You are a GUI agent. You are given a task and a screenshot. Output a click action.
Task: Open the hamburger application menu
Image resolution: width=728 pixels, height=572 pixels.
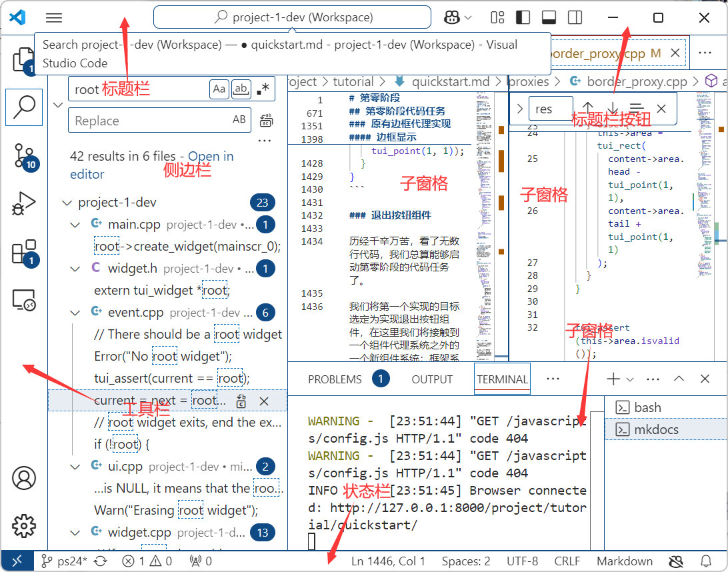coord(54,17)
